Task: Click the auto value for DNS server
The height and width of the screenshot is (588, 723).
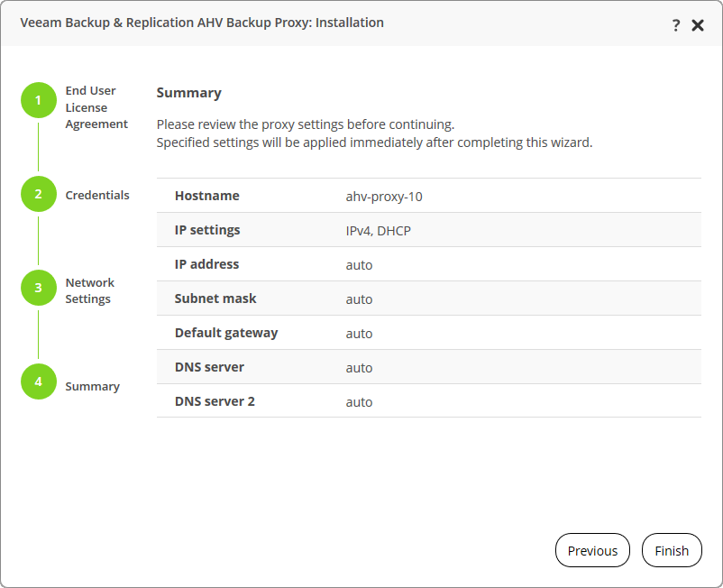Action: tap(359, 368)
